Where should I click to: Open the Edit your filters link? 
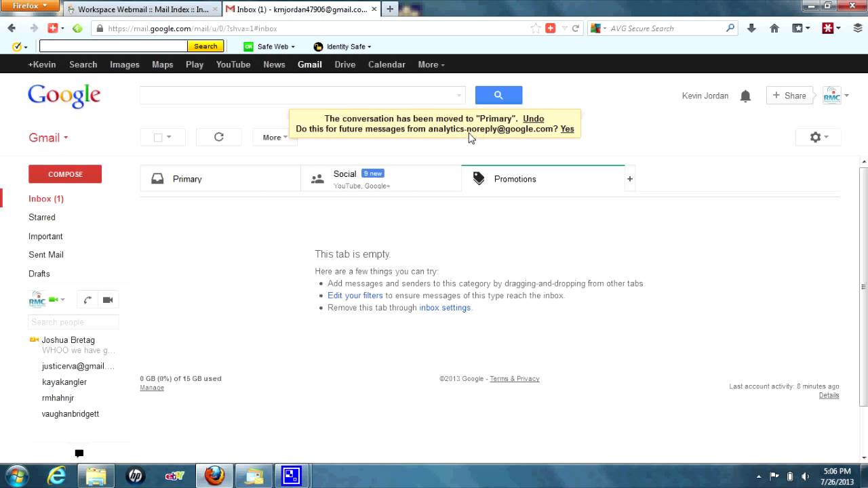point(355,296)
